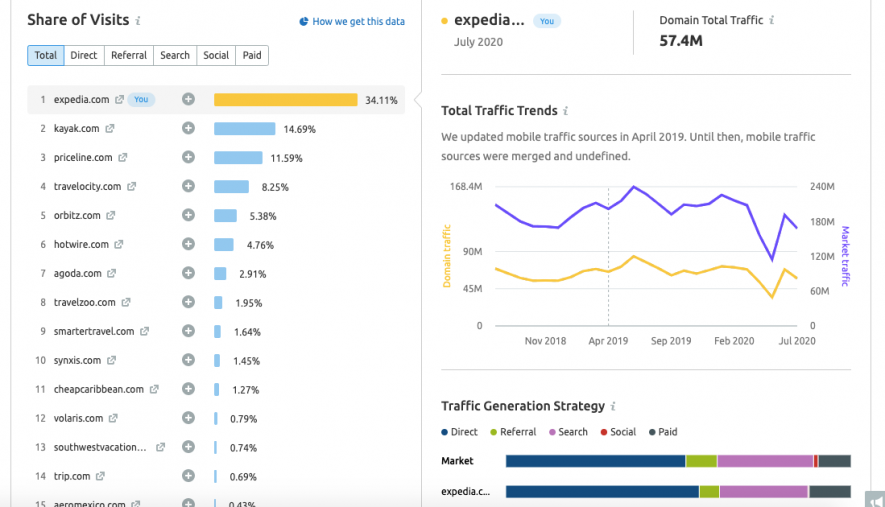Viewport: 885px width, 507px height.
Task: Click the expedia Paid traffic segment
Action: point(830,492)
